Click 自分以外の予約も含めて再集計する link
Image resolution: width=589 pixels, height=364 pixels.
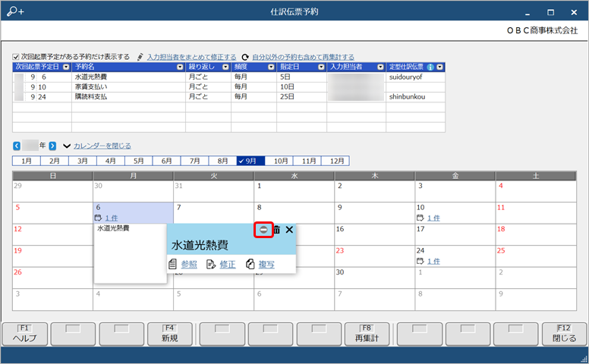pos(303,57)
